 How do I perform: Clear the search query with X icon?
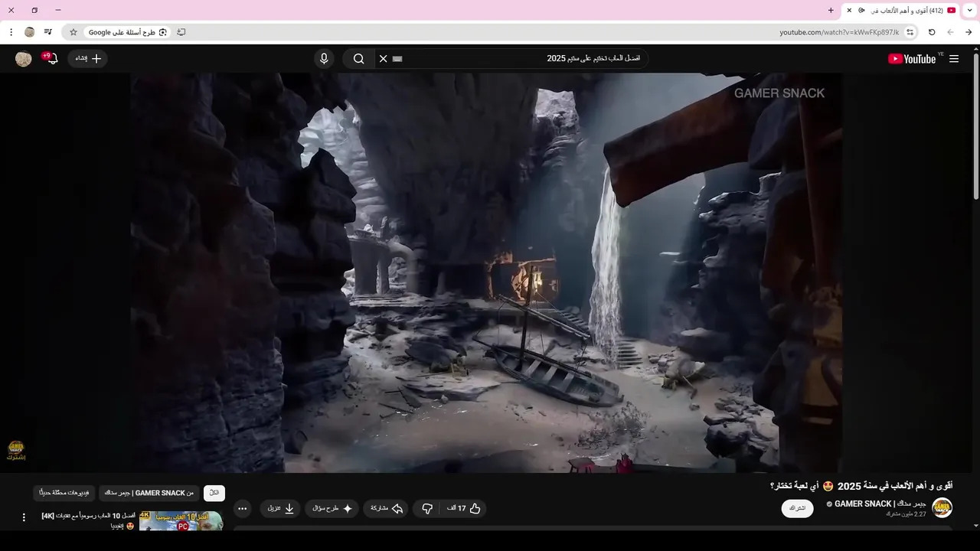[x=384, y=59]
